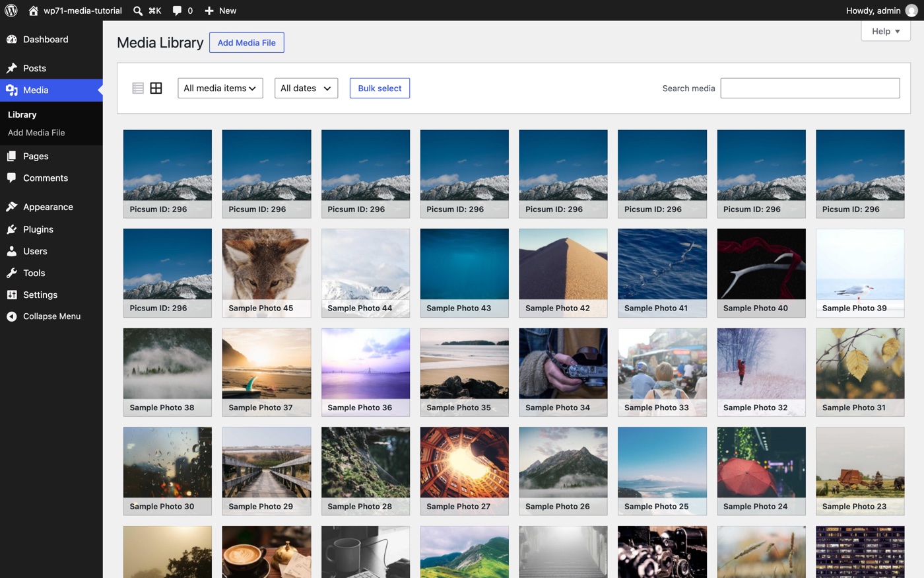Image resolution: width=924 pixels, height=578 pixels.
Task: Select Sample Photo 25 thumbnail
Action: tap(663, 471)
